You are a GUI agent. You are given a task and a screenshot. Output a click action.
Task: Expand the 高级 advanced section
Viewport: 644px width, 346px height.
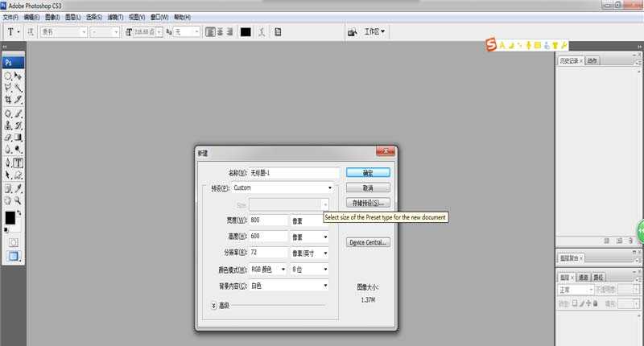pos(214,305)
